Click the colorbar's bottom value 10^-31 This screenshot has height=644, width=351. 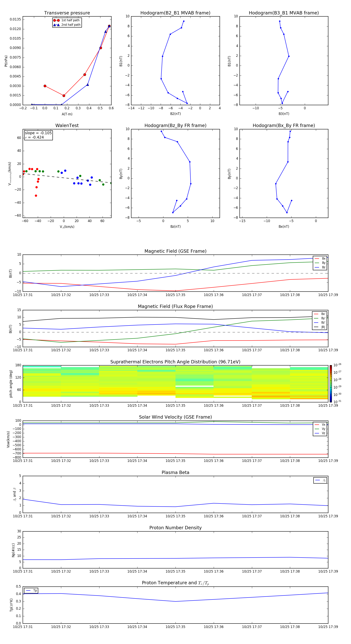[337, 402]
